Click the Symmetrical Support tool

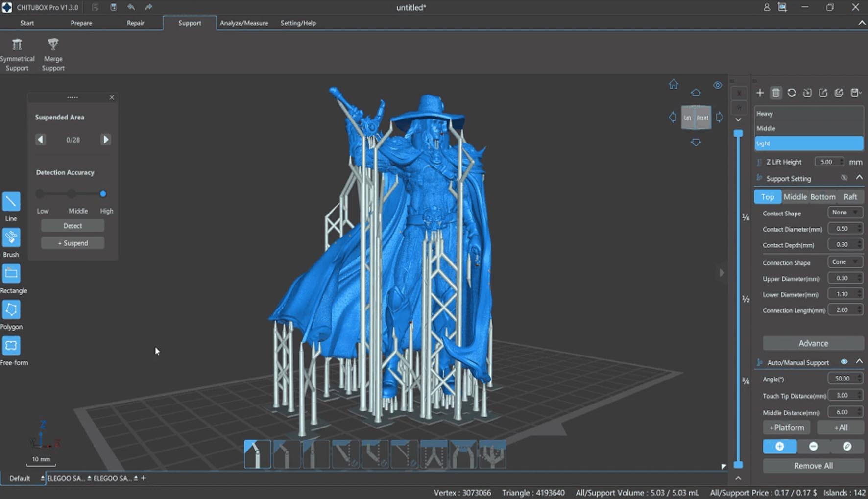click(17, 54)
